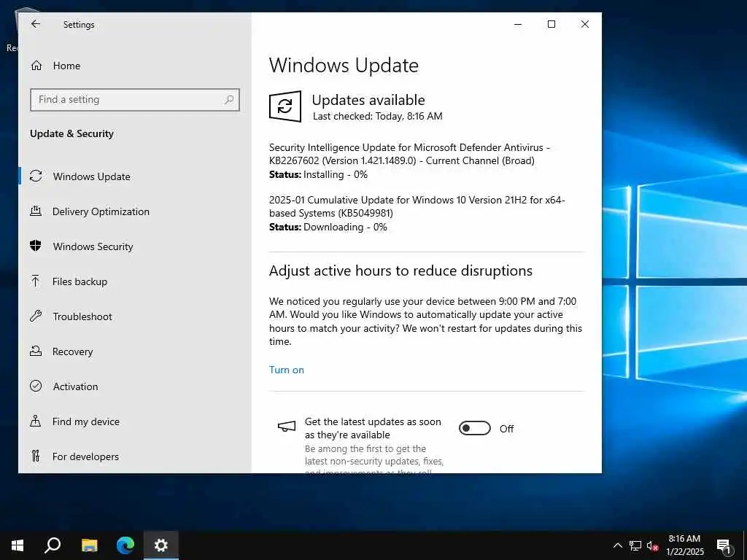Click the Activation checkmark icon
This screenshot has height=560, width=747.
(36, 386)
